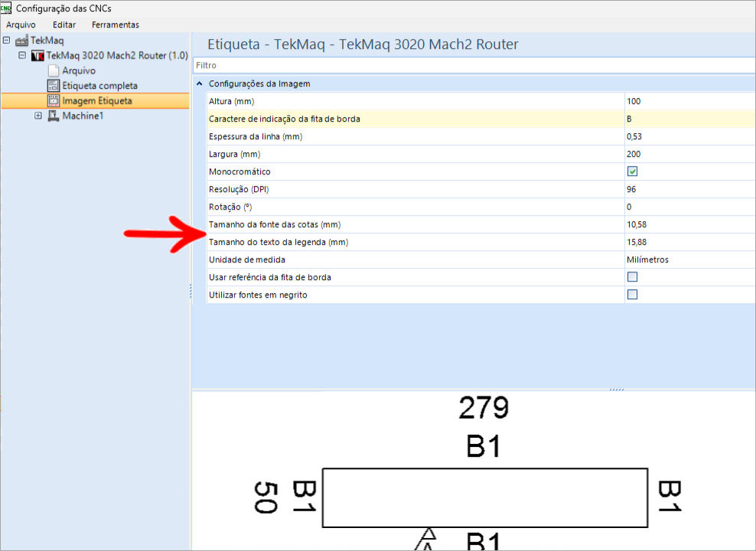This screenshot has width=756, height=551.
Task: Expand the Machine1 tree node
Action: (x=38, y=116)
